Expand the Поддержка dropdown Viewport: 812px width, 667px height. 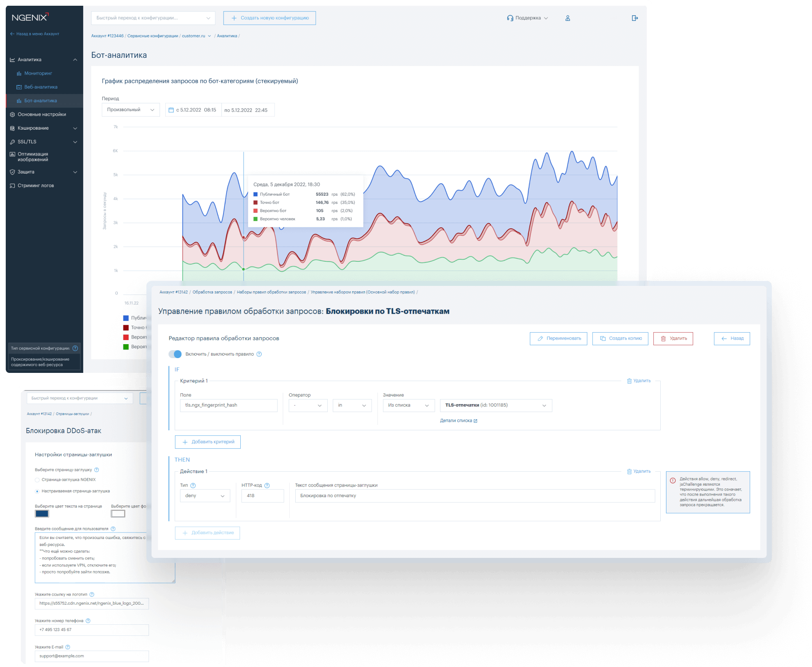click(528, 18)
